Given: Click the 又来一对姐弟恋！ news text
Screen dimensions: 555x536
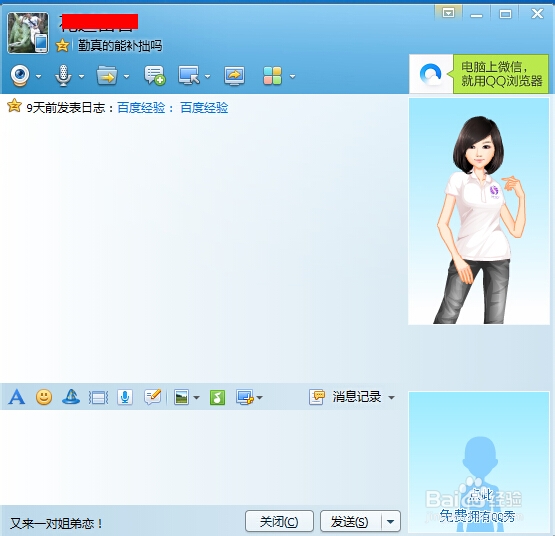Looking at the screenshot, I should tap(56, 523).
